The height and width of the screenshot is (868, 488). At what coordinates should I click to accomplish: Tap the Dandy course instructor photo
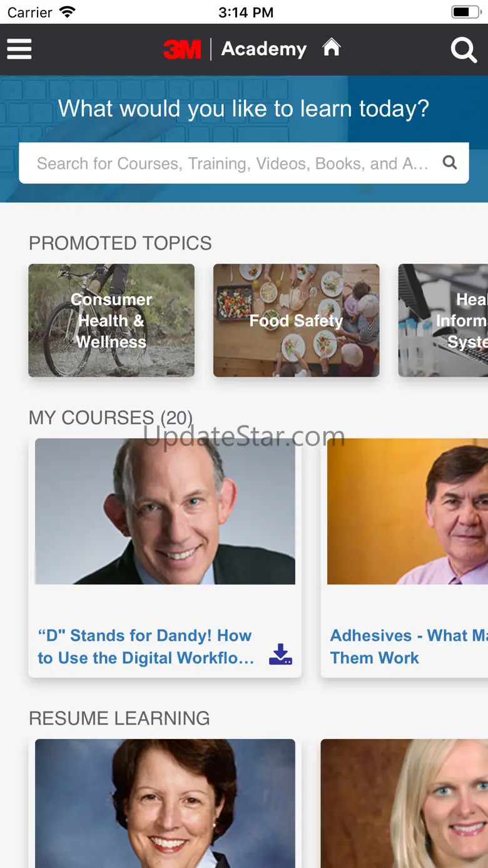pos(165,511)
